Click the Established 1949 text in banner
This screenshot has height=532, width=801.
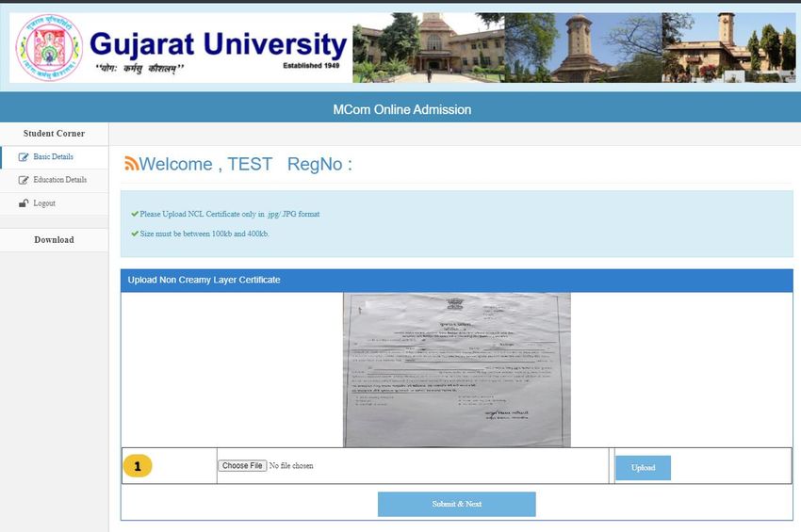pos(311,65)
